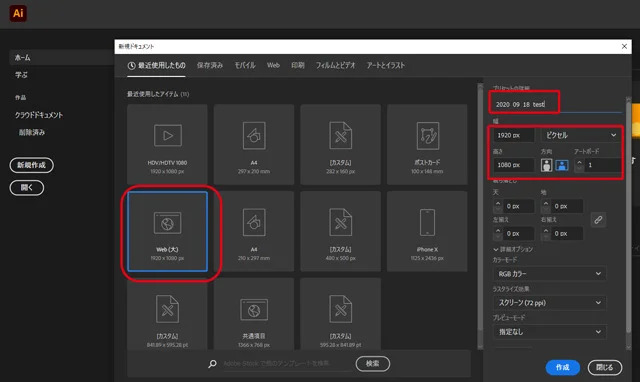Click the blue 作成 button
The image size is (640, 382).
click(x=562, y=367)
